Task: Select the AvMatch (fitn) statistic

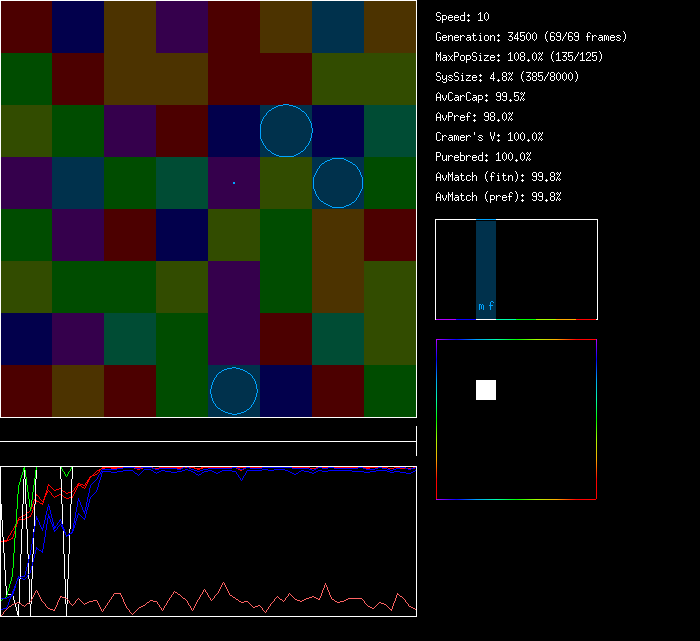Action: [x=498, y=177]
